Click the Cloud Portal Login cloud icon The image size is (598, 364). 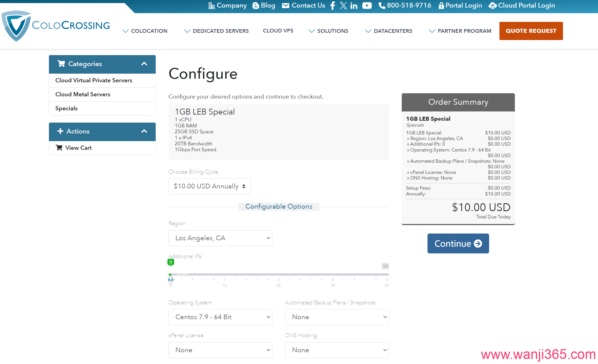(493, 6)
